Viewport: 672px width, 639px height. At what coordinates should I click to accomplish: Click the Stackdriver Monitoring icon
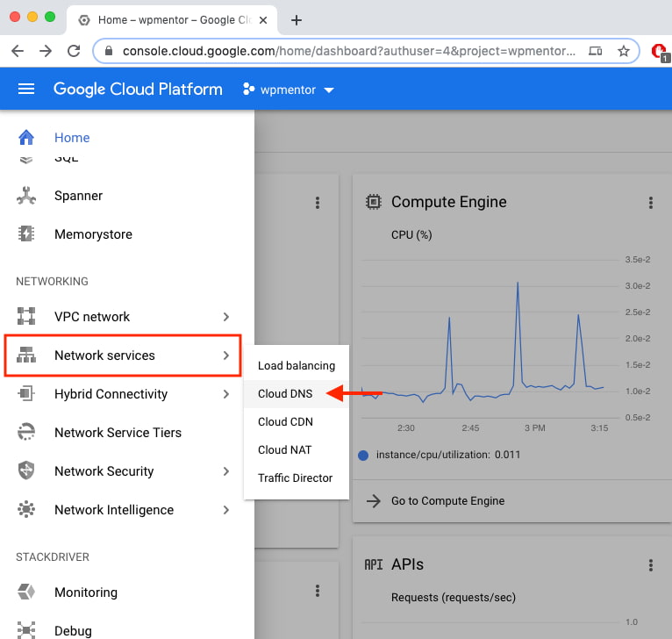click(x=26, y=592)
